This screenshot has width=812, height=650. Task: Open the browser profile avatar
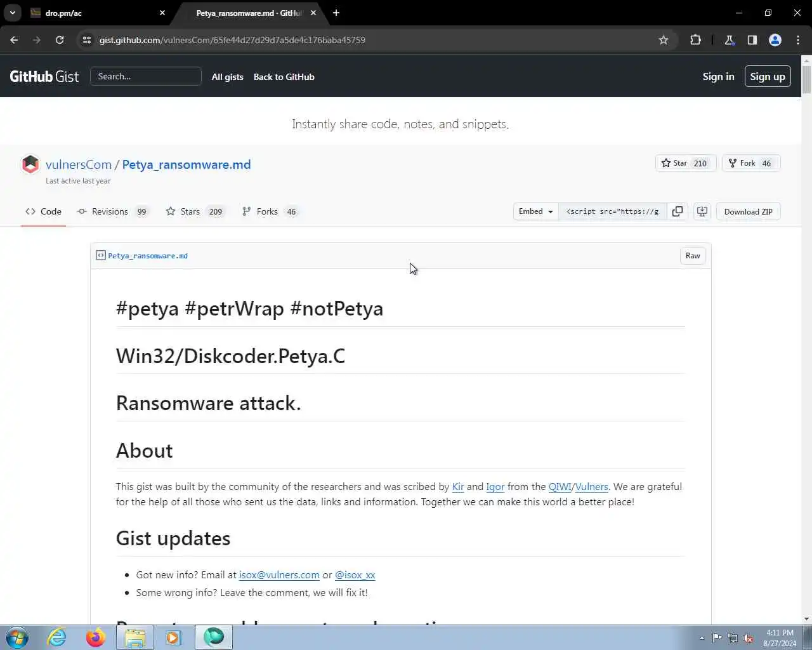(x=775, y=40)
